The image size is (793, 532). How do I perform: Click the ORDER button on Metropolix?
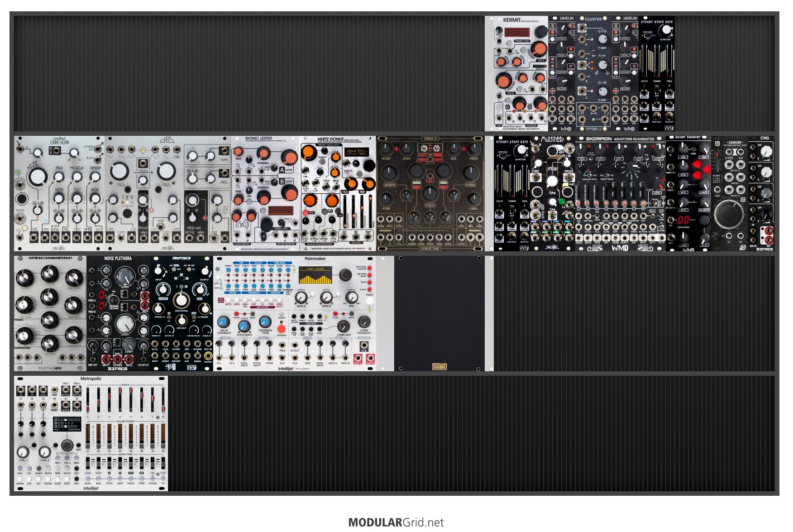(20, 478)
